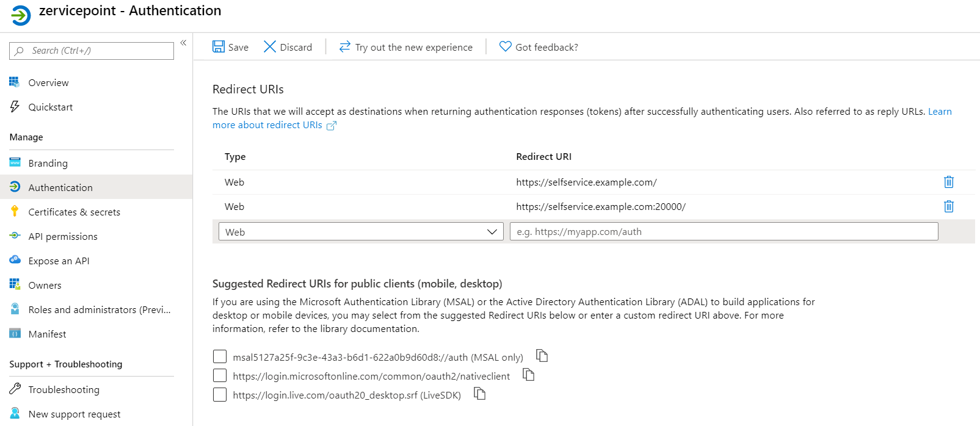Open the Web type dropdown
This screenshot has height=426, width=980.
360,232
